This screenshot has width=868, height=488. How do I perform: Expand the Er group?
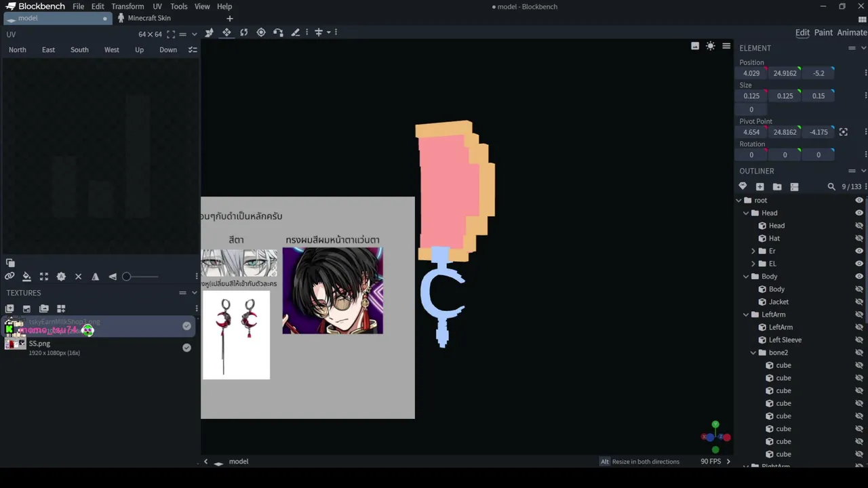[x=753, y=251]
